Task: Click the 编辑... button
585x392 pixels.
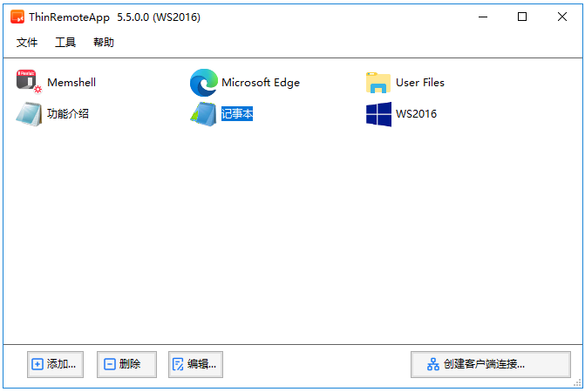Action: point(195,364)
